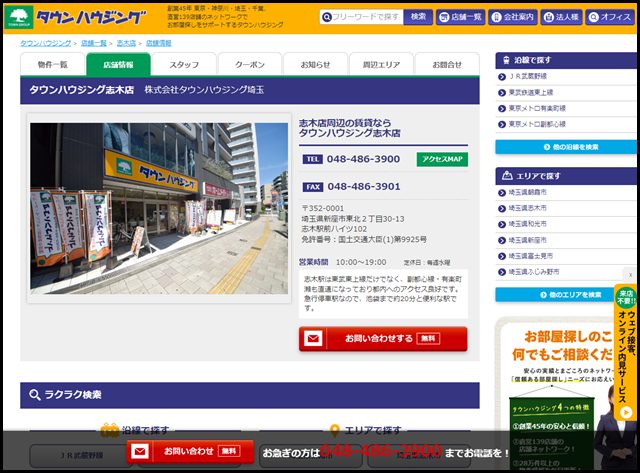Click the magnifier icon beside ラクラク検索
640x473 pixels.
click(34, 395)
